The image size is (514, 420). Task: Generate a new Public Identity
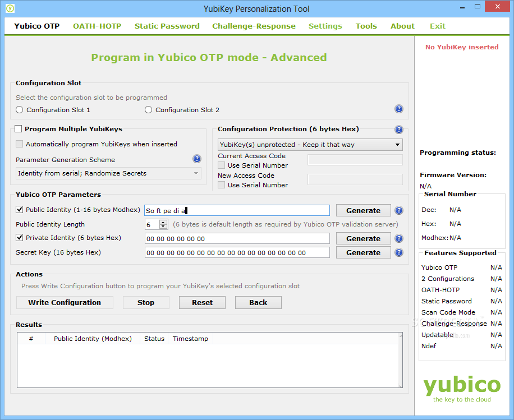[363, 210]
